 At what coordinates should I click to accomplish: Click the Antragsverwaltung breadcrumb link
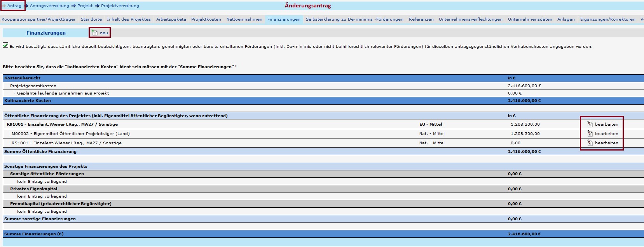(49, 6)
